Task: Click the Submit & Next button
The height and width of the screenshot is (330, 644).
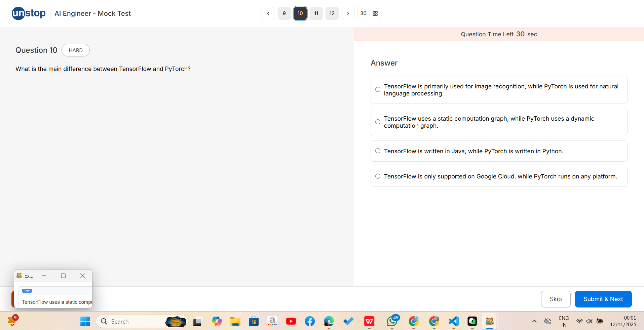Action: [603, 299]
